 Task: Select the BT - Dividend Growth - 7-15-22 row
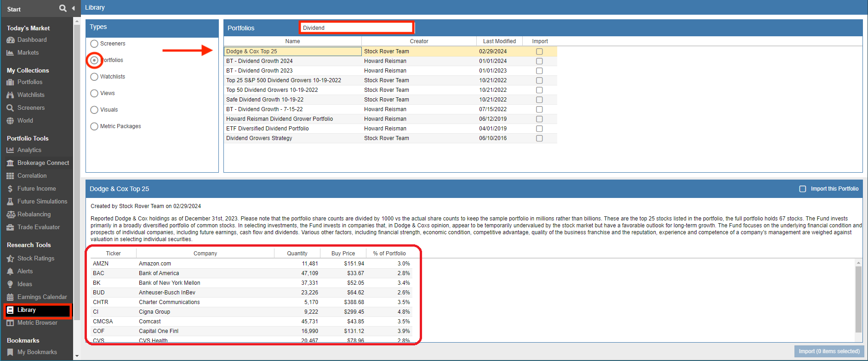tap(390, 109)
